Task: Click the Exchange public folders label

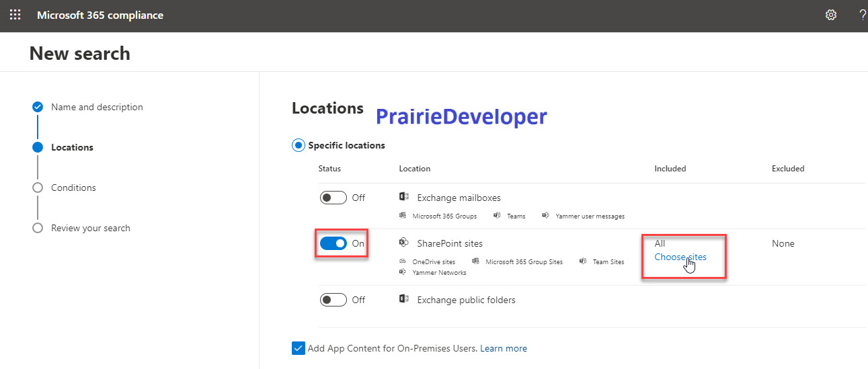Action: tap(466, 300)
